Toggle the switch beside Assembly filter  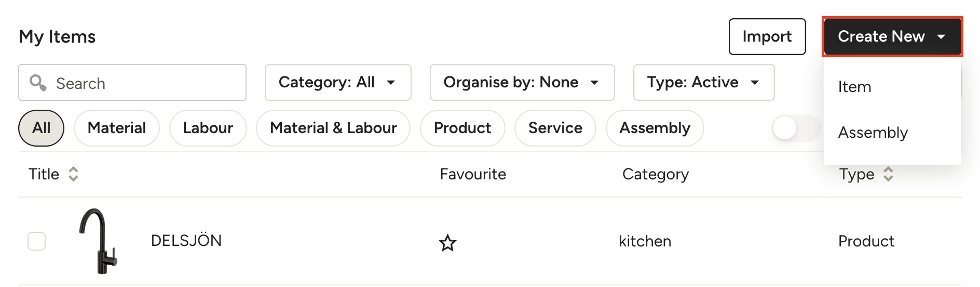796,128
